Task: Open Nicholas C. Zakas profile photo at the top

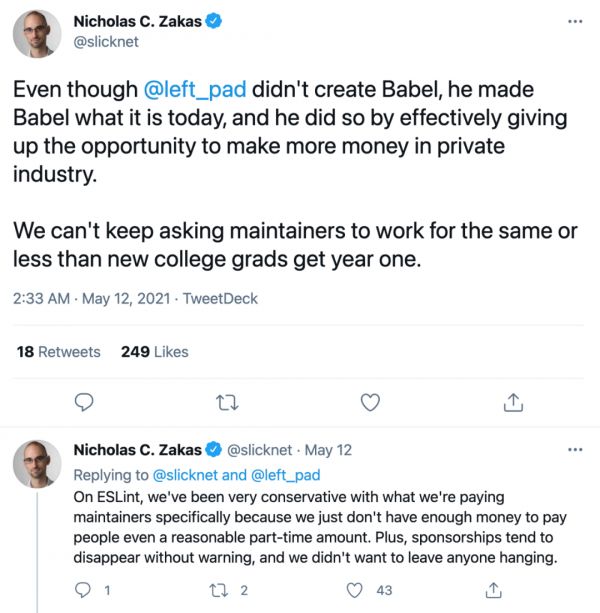Action: 37,32
